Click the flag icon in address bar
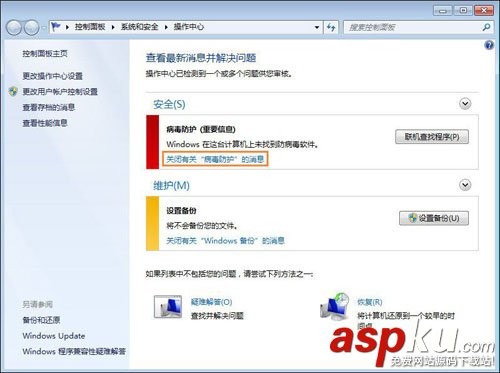Viewport: 500px width, 373px height. [56, 26]
